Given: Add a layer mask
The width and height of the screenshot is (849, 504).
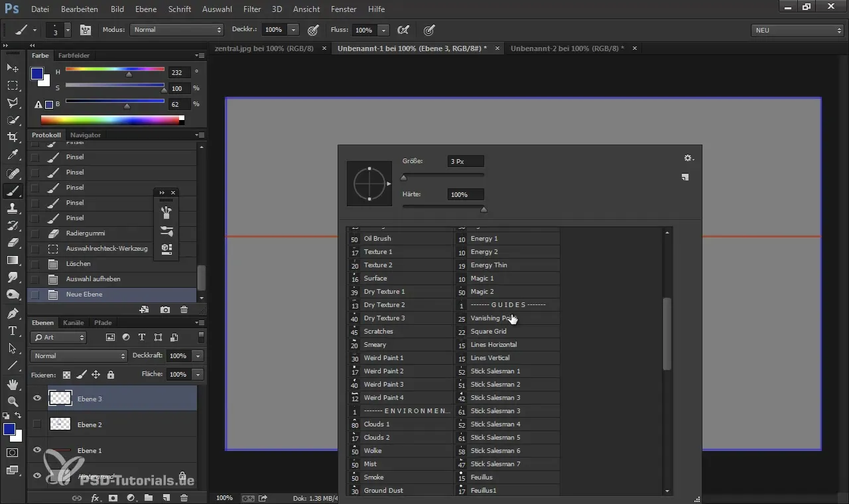Looking at the screenshot, I should coord(113,497).
